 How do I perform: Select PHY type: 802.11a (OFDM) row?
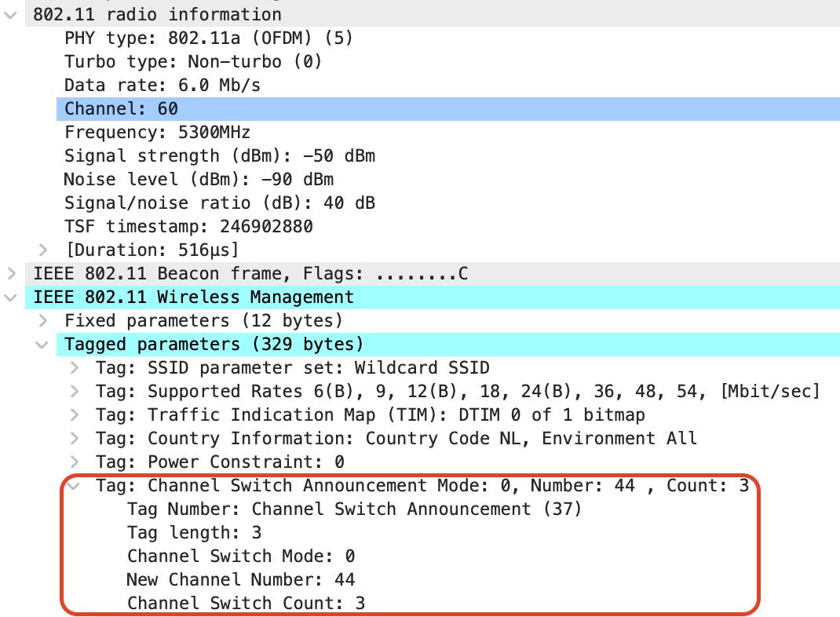coord(208,38)
